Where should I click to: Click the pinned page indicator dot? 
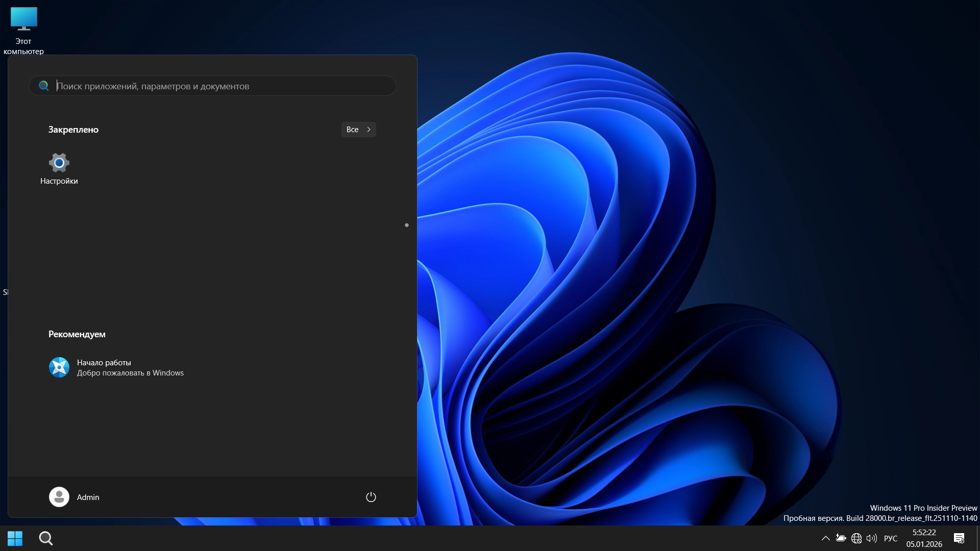[407, 225]
